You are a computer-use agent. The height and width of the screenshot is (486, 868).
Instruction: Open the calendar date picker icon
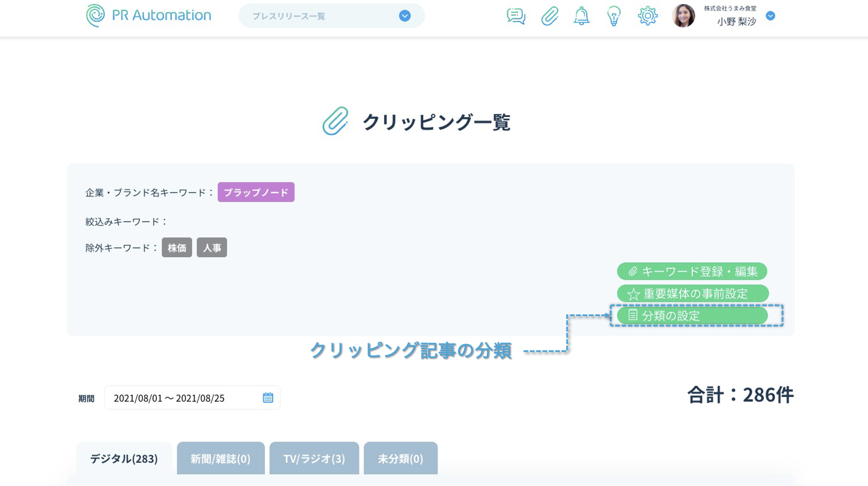tap(268, 397)
